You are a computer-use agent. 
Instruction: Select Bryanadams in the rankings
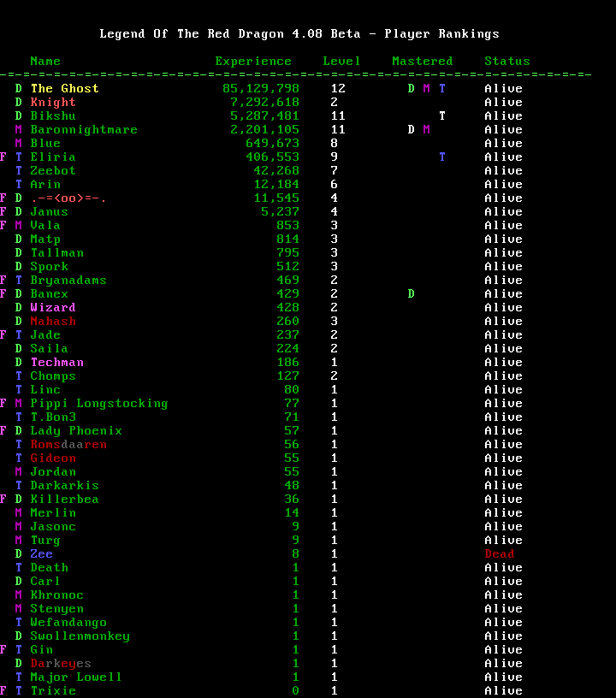pyautogui.click(x=68, y=281)
